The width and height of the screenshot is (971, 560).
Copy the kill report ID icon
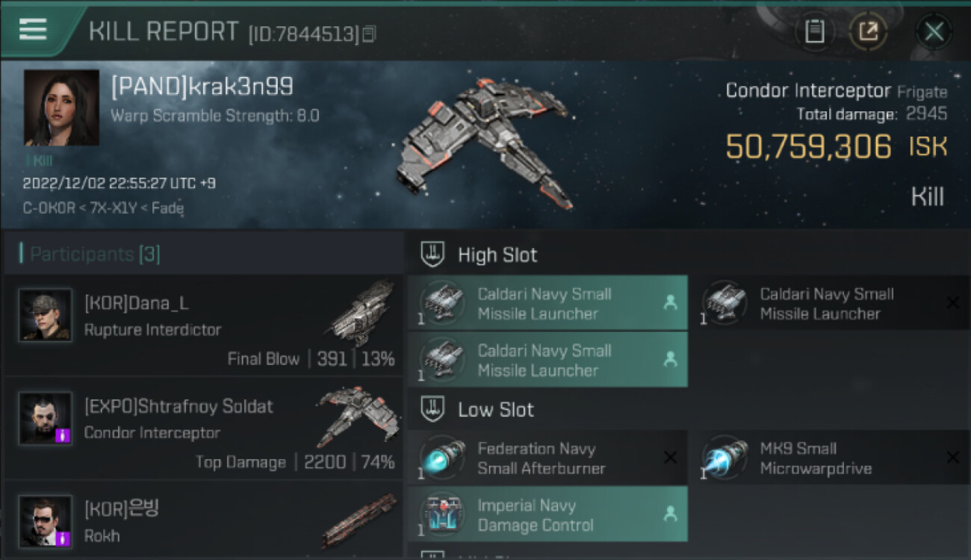click(370, 34)
